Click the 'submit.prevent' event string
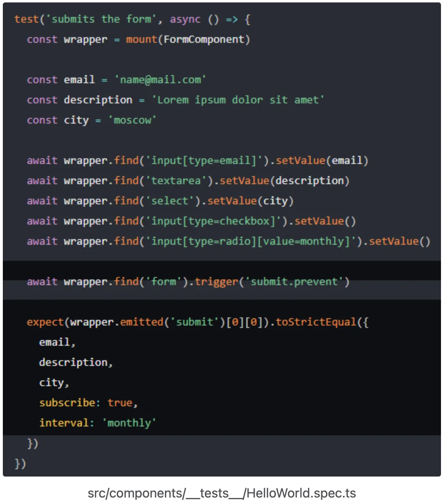 coord(294,281)
